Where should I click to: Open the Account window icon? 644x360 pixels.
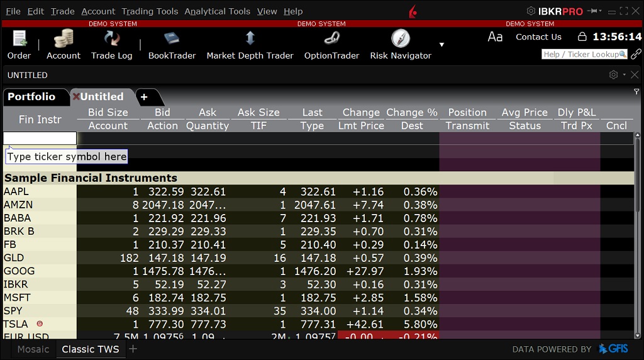(64, 38)
